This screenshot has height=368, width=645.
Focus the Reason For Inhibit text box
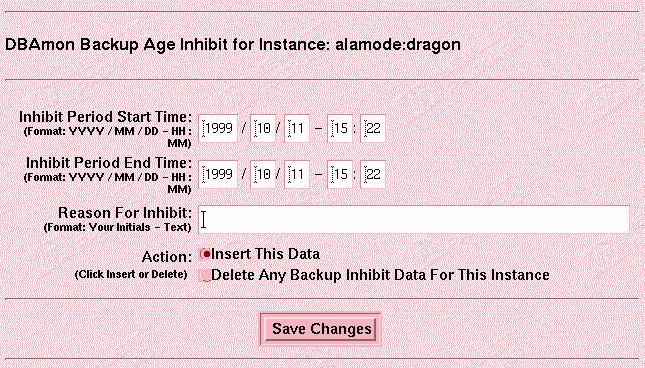click(414, 220)
